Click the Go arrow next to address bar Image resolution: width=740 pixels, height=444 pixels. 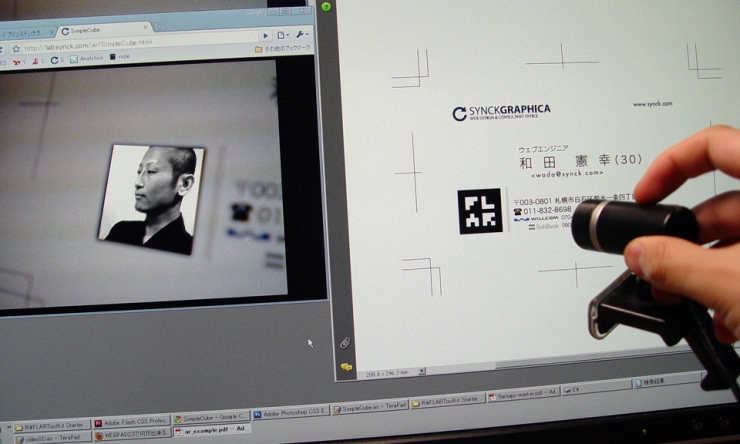coord(265,35)
